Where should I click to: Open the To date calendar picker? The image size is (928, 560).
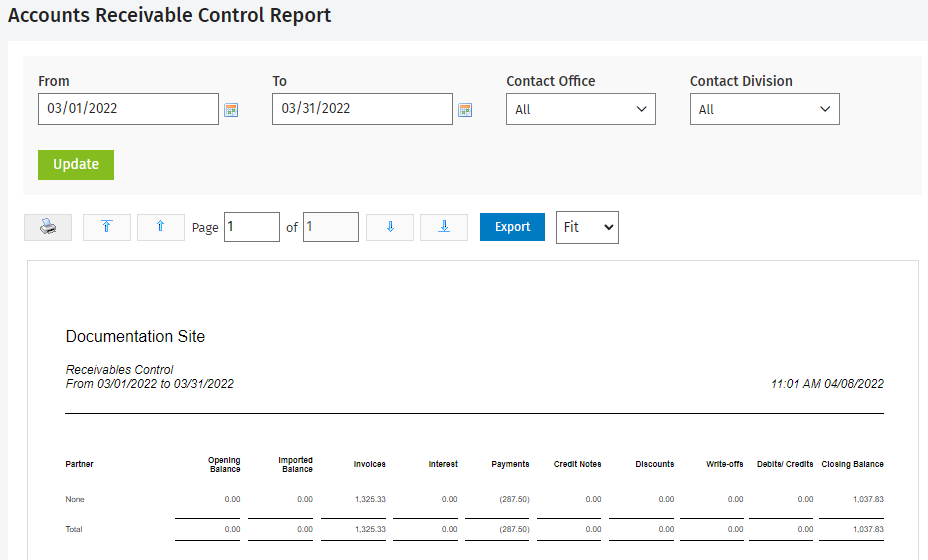(x=465, y=110)
